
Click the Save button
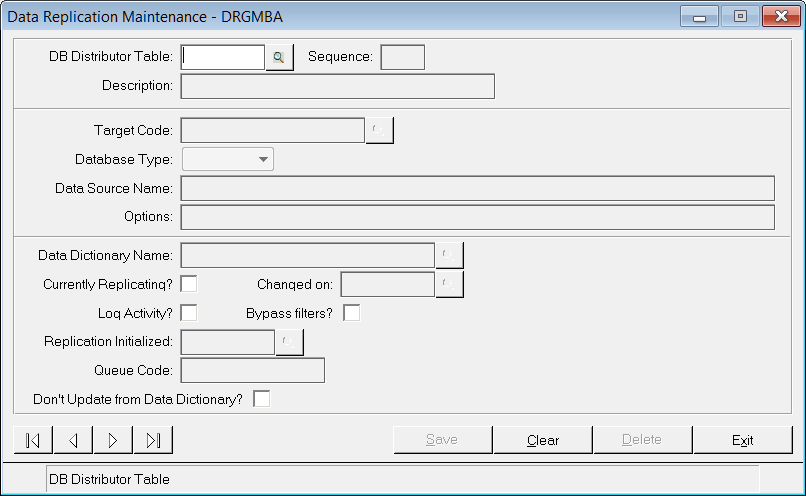pyautogui.click(x=443, y=440)
